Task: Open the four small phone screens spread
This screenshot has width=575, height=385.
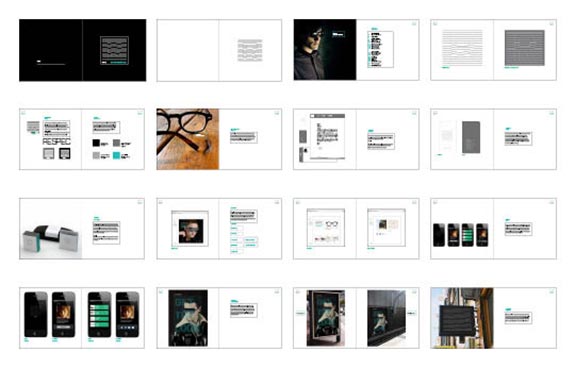Action: point(493,229)
